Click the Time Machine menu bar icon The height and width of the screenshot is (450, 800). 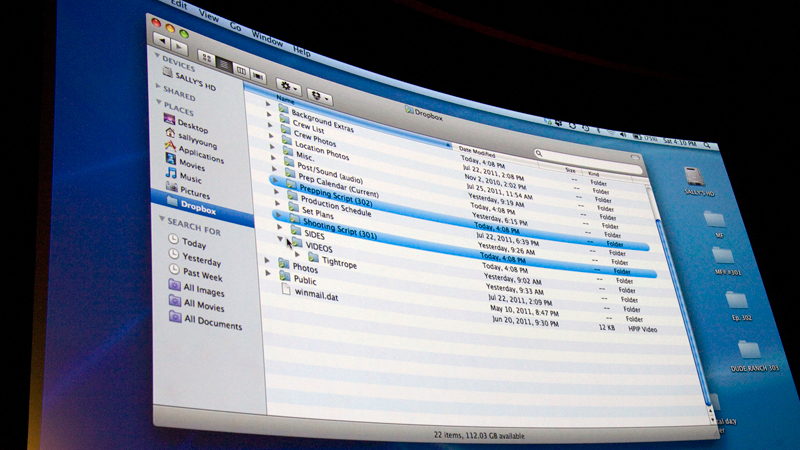coord(585,129)
